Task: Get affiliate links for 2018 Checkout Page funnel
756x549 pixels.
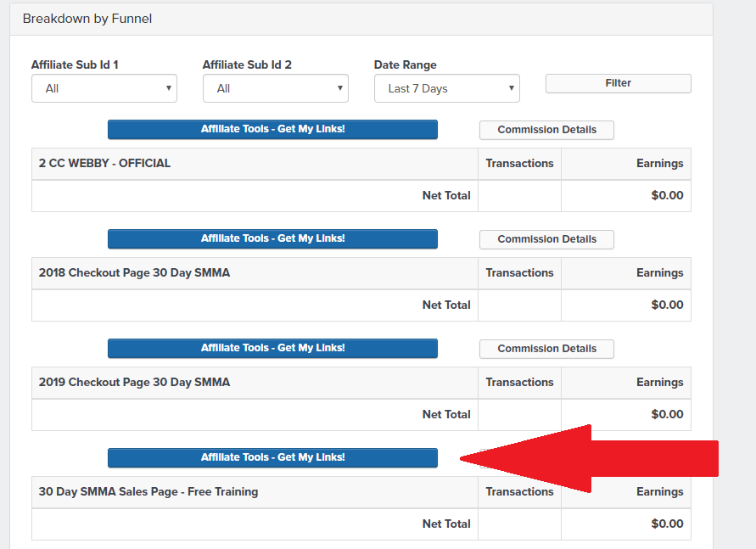Action: pos(272,238)
